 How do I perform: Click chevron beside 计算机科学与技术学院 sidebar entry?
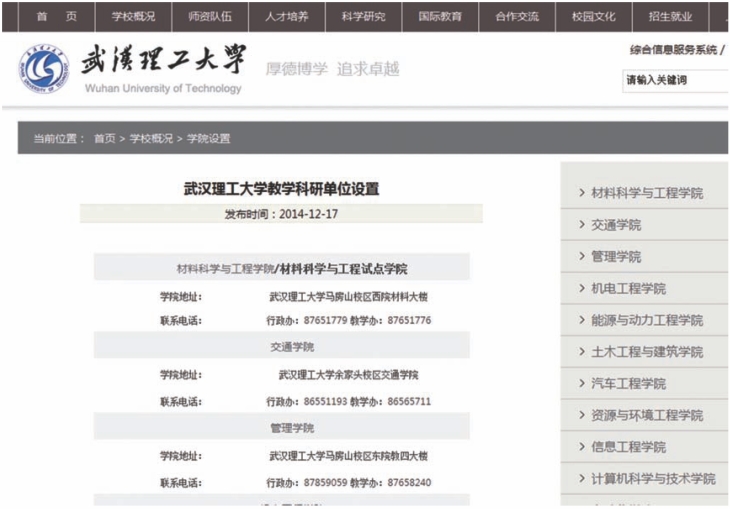click(x=581, y=478)
